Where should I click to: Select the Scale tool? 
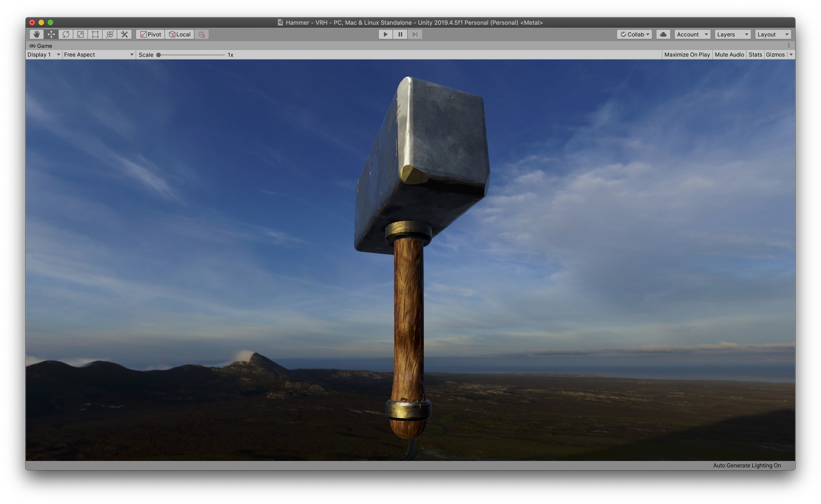pyautogui.click(x=80, y=35)
